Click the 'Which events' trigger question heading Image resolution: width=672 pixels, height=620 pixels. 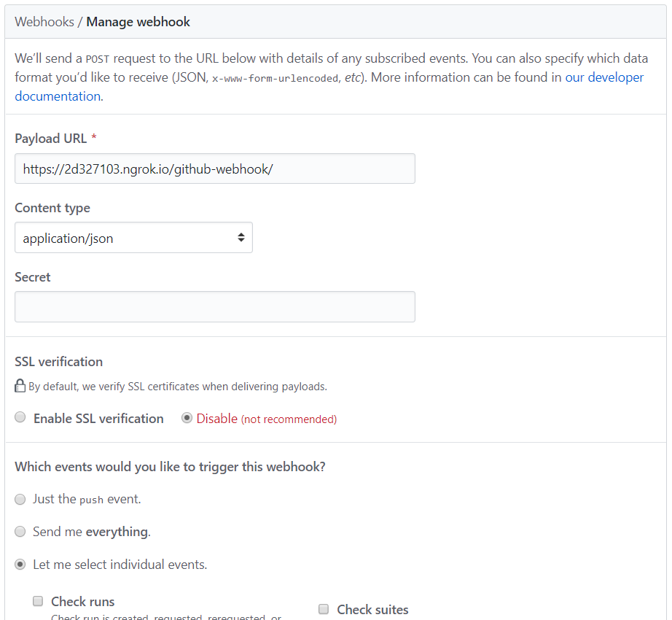(170, 467)
